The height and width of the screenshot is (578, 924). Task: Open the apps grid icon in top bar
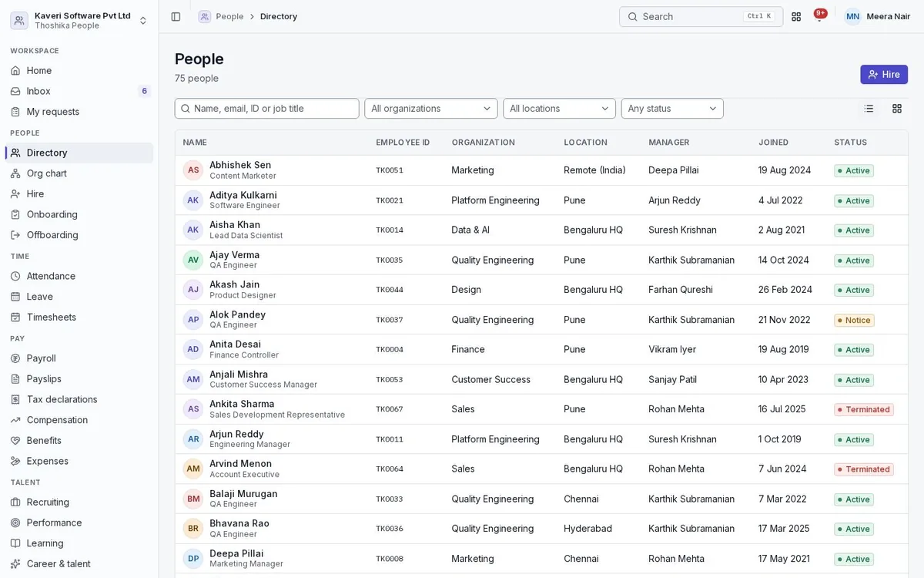[x=796, y=16]
